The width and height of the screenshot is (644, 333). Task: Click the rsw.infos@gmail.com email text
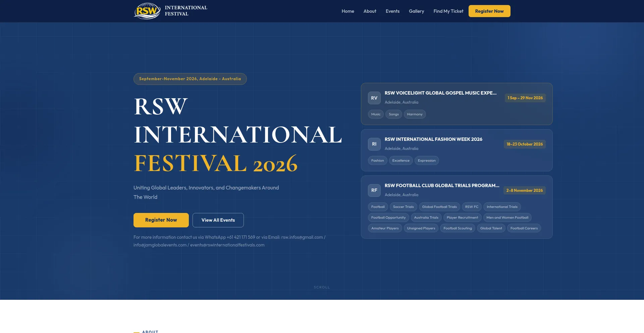(302, 237)
